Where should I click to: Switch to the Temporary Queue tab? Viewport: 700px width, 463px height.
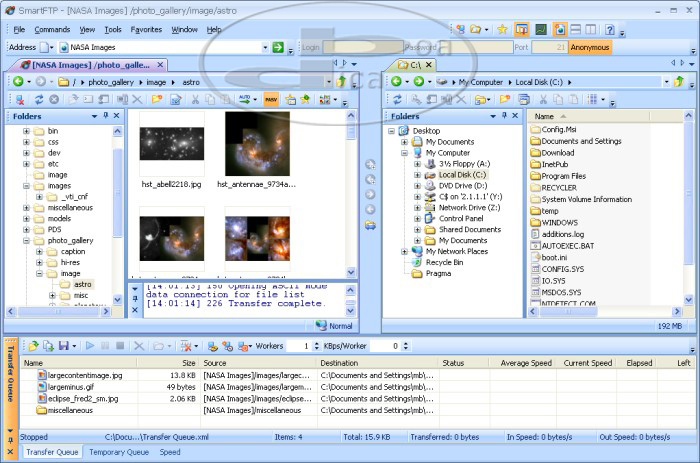(x=119, y=452)
